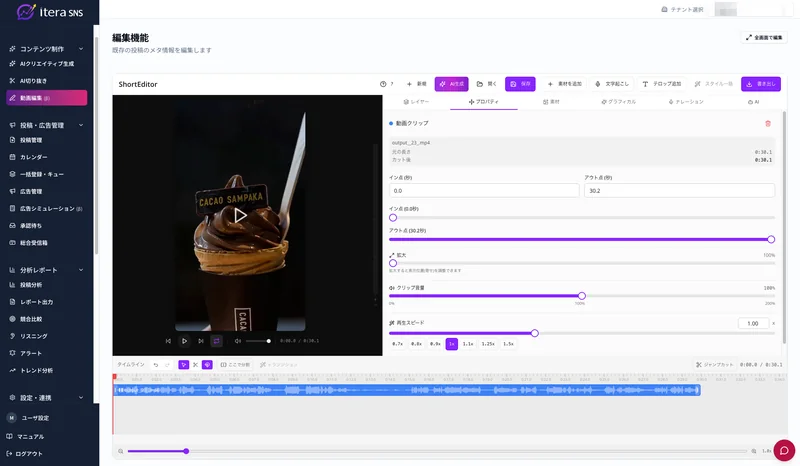Open AIクリエイティブ生成 in sidebar
This screenshot has width=800, height=466.
point(46,64)
